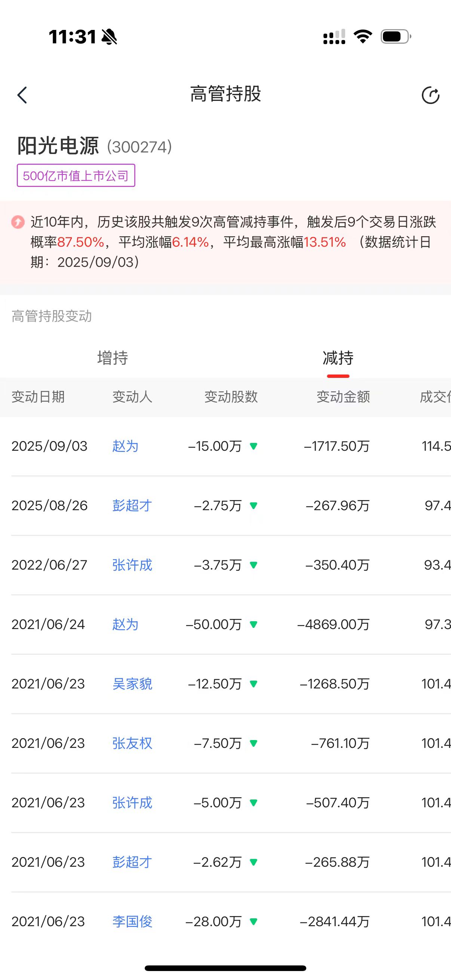Screen dimensions: 451x980
Task: Open 赵为 profile in 2025/09/03 row
Action: click(x=125, y=446)
